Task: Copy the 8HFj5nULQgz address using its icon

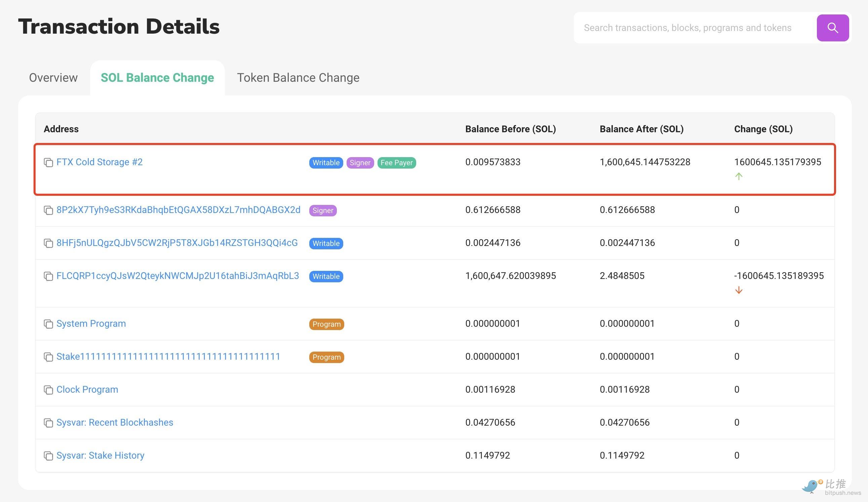Action: pos(48,243)
